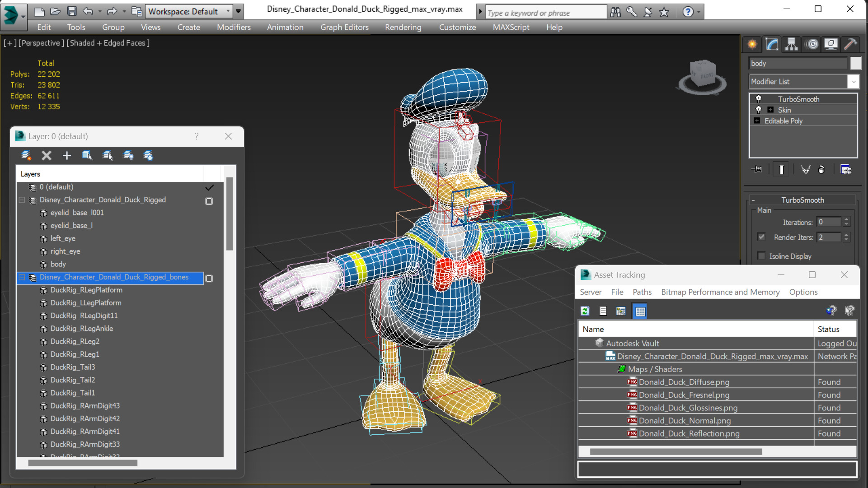868x488 pixels.
Task: Click the ViewCube in the viewport
Action: (x=703, y=76)
